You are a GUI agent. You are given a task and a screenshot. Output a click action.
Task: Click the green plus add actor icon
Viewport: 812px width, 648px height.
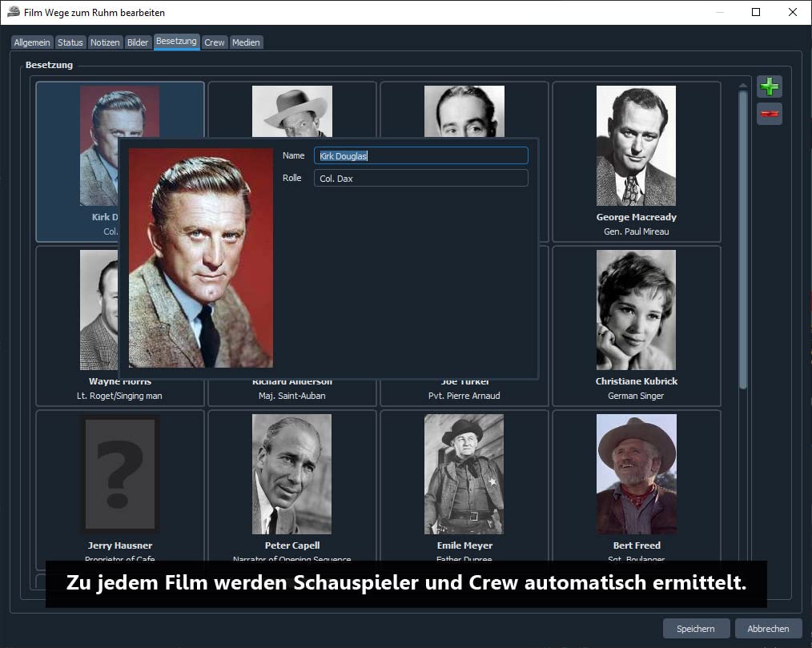point(769,87)
